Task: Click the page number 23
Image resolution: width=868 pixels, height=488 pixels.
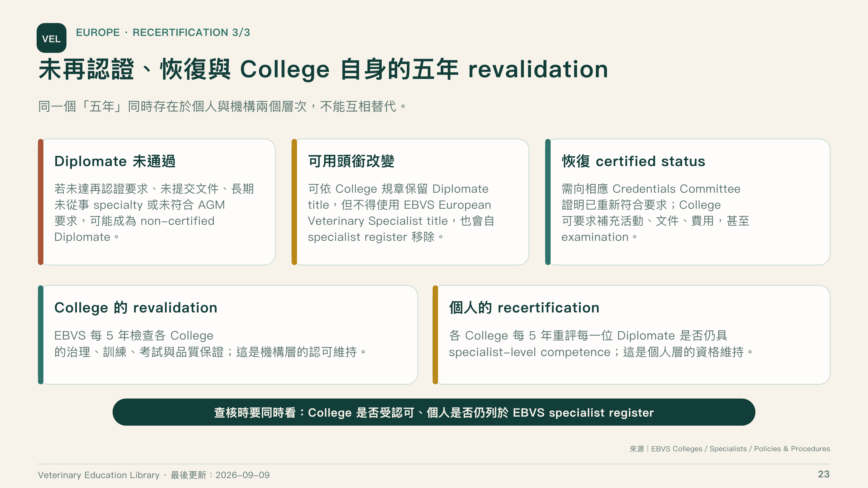Action: tap(824, 474)
